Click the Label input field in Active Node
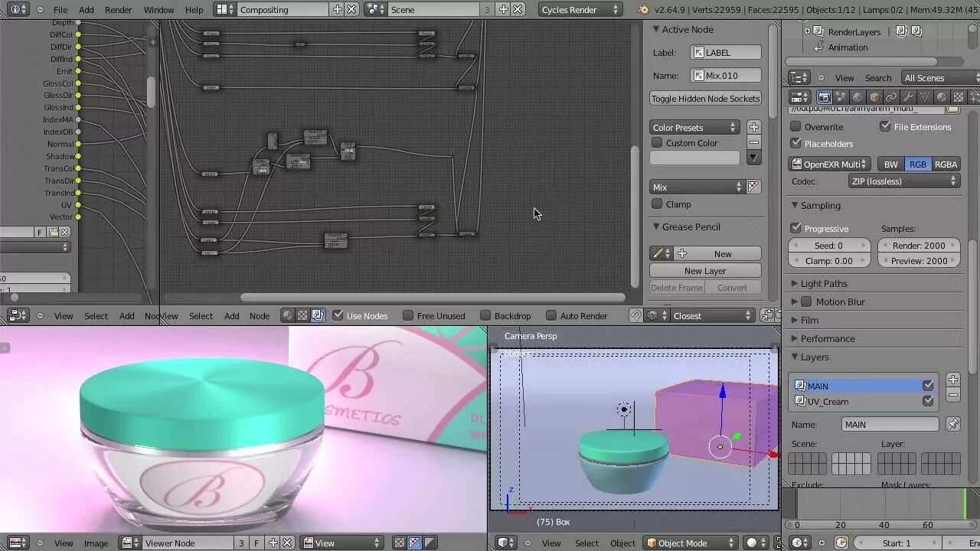980x551 pixels. tap(725, 52)
